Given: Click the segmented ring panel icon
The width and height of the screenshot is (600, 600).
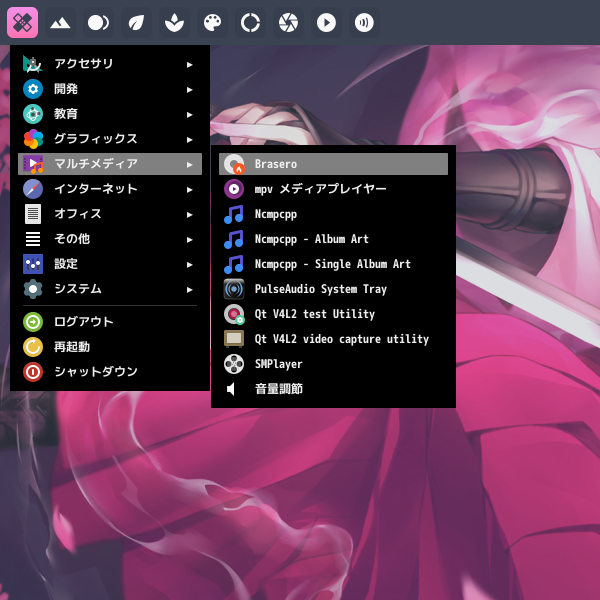Looking at the screenshot, I should 250,23.
